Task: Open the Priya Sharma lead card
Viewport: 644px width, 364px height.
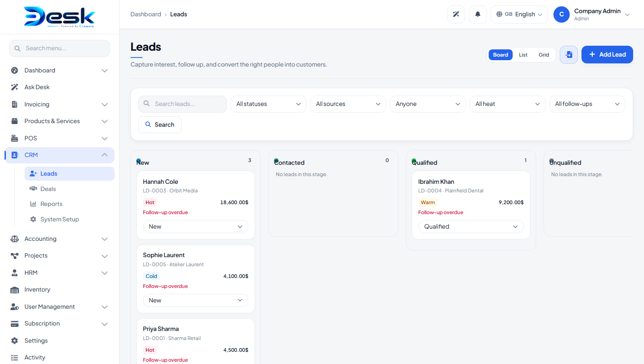Action: pos(196,341)
